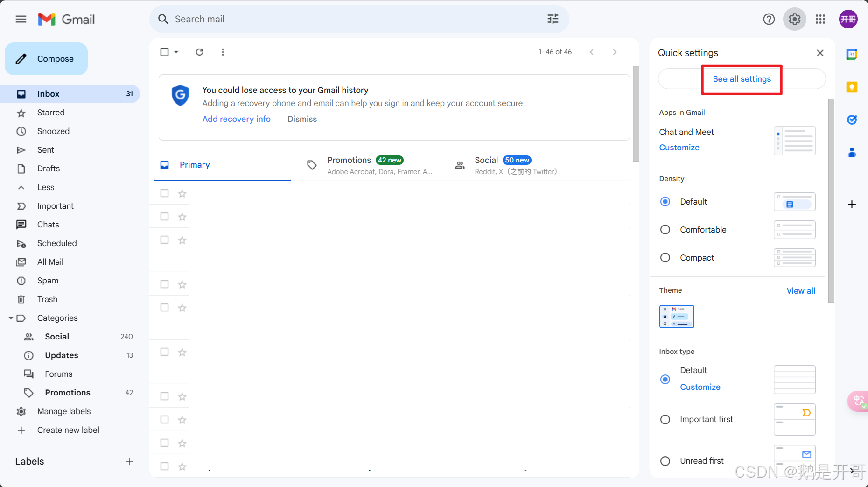868x487 pixels.
Task: Open the Google account avatar
Action: [x=848, y=19]
